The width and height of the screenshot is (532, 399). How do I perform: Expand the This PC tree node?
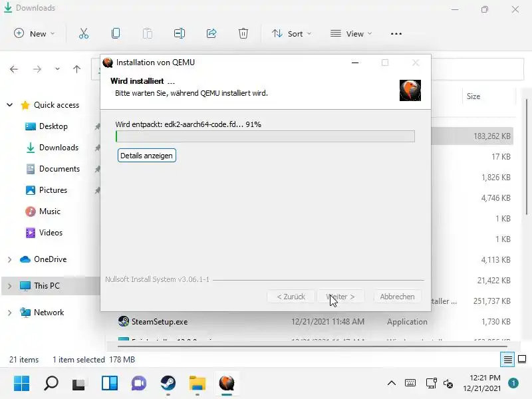point(10,286)
